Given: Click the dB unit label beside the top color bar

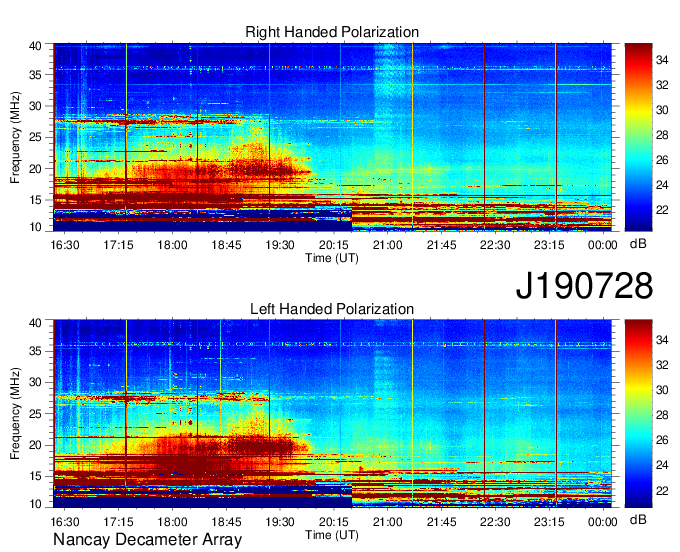Looking at the screenshot, I should [638, 244].
